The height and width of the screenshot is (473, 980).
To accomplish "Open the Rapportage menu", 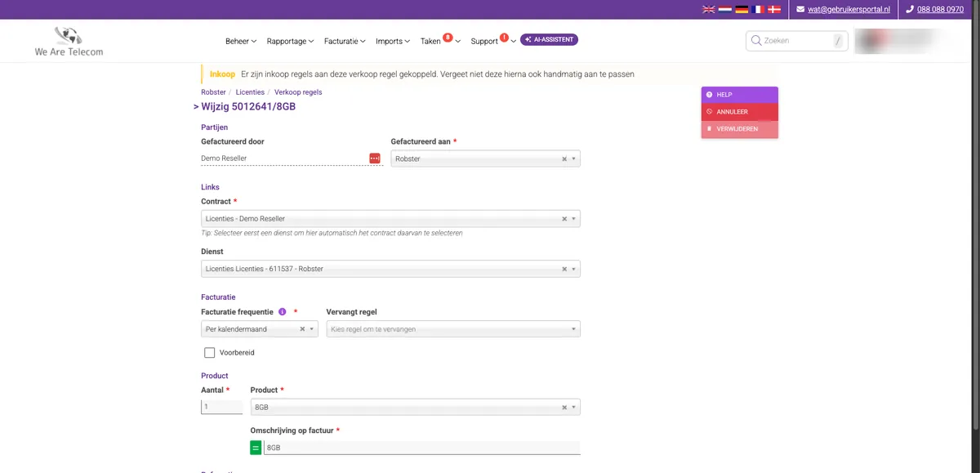I will [x=290, y=41].
